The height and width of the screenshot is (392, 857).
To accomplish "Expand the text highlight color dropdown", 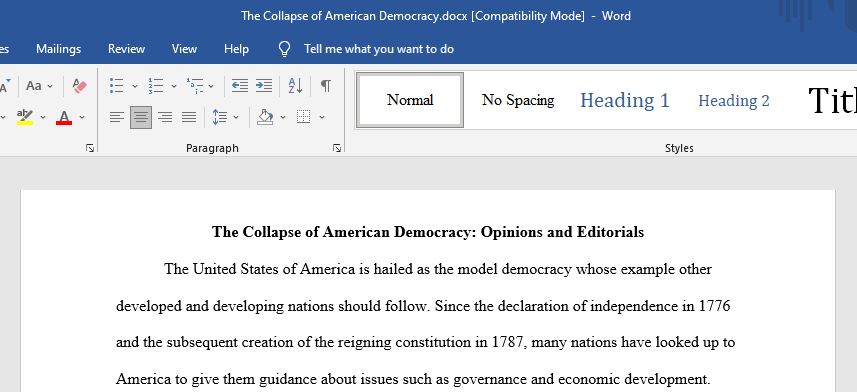I will [x=43, y=117].
